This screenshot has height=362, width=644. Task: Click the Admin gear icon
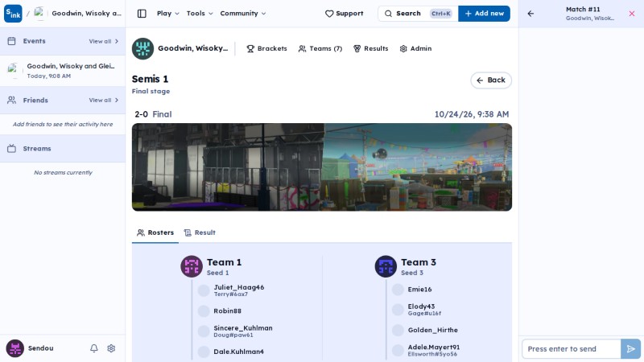pyautogui.click(x=403, y=48)
